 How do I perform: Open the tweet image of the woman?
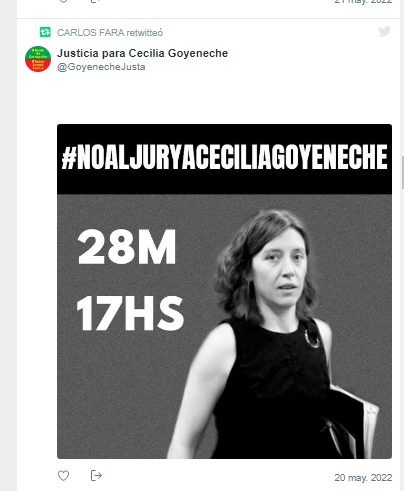[224, 291]
